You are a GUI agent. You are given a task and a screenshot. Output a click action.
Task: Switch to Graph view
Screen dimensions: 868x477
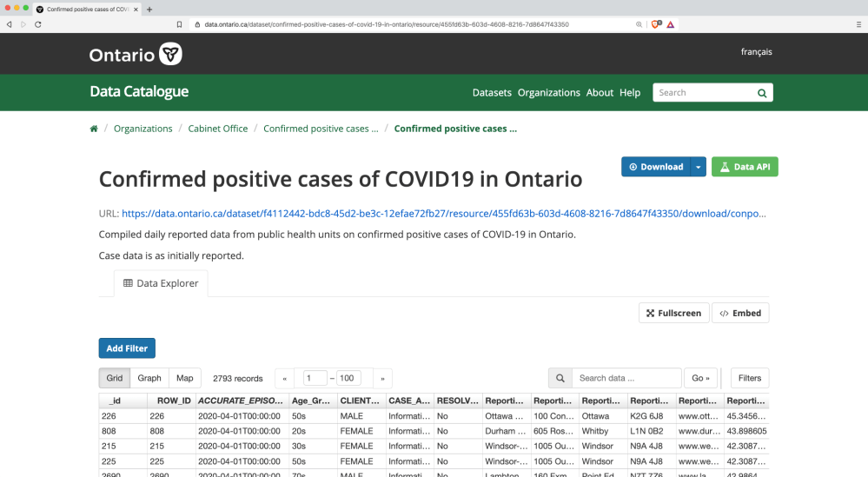click(x=149, y=378)
